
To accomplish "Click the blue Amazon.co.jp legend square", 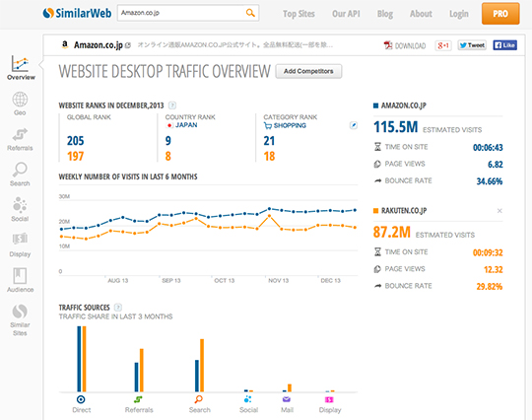I will pos(375,105).
